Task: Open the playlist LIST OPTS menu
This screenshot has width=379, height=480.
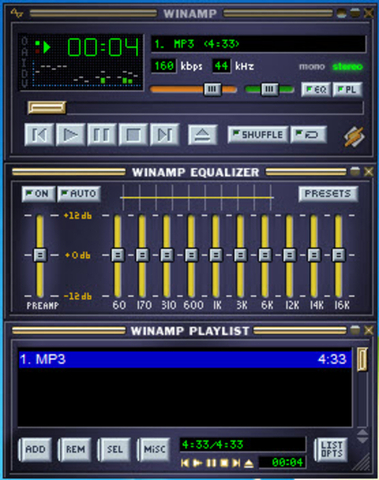Action: point(331,449)
